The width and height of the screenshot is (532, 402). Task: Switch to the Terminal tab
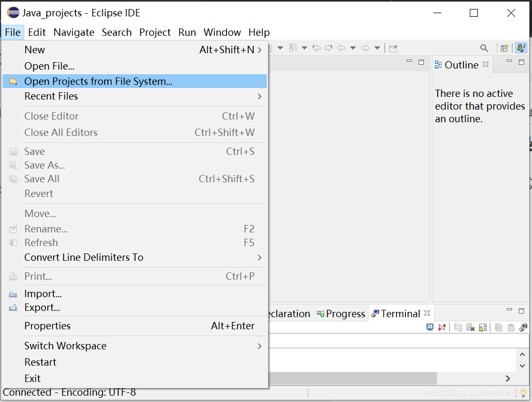click(400, 313)
